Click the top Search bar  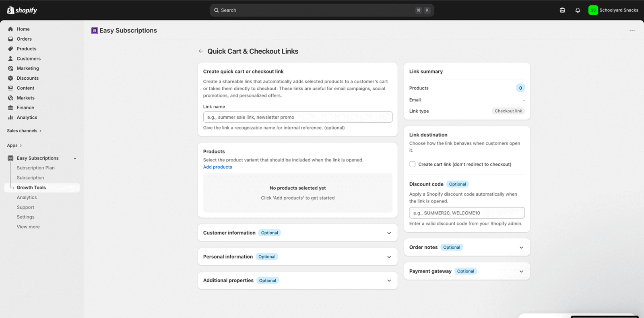pos(322,10)
